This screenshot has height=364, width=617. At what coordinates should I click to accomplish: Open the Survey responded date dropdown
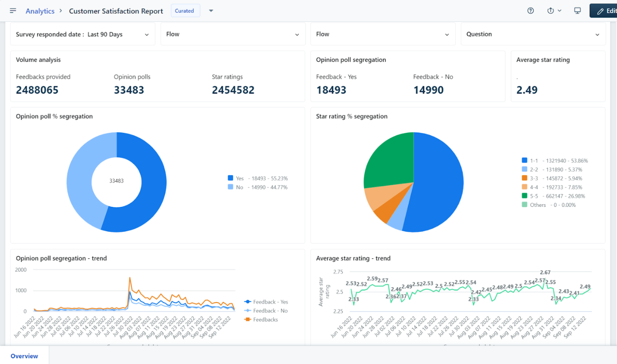pyautogui.click(x=83, y=34)
